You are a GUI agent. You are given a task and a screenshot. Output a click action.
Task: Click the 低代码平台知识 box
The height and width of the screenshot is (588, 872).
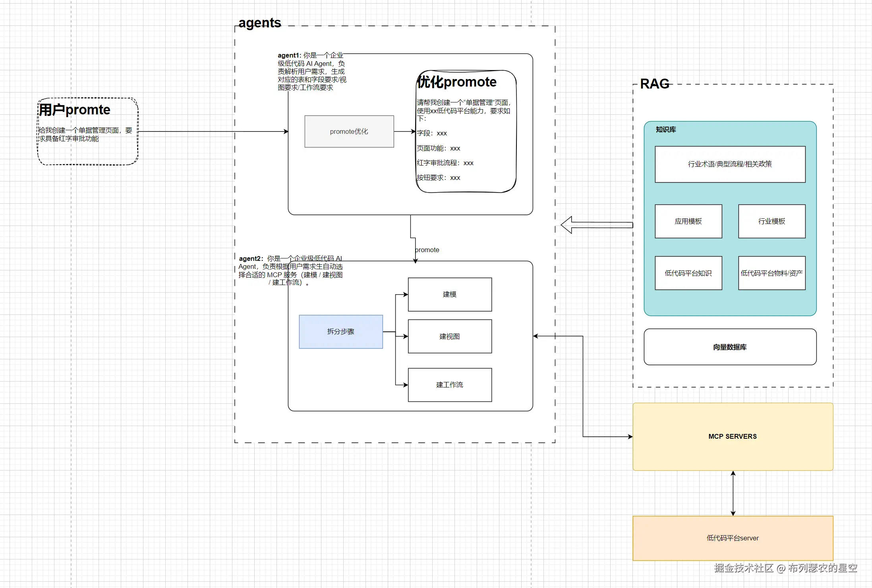click(x=688, y=273)
